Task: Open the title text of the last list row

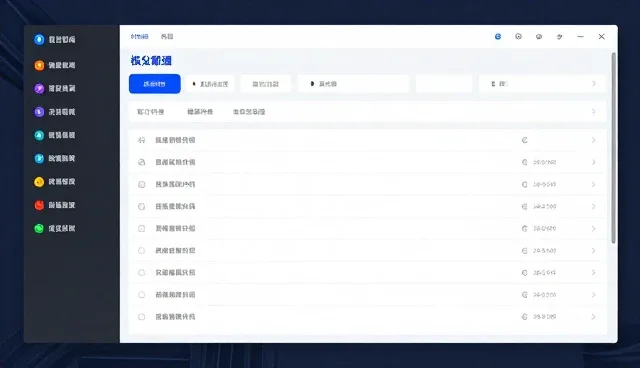Action: coord(176,317)
